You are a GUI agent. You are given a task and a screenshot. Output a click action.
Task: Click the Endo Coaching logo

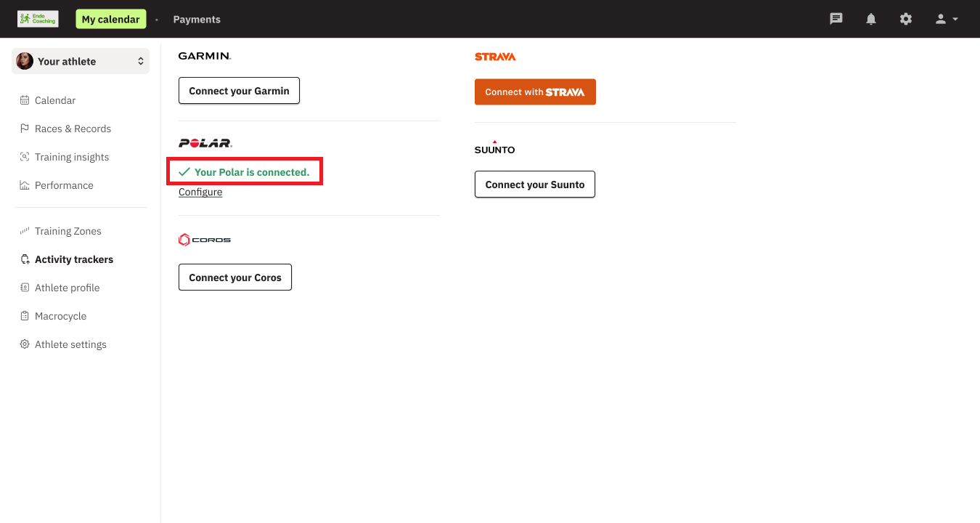coord(38,19)
